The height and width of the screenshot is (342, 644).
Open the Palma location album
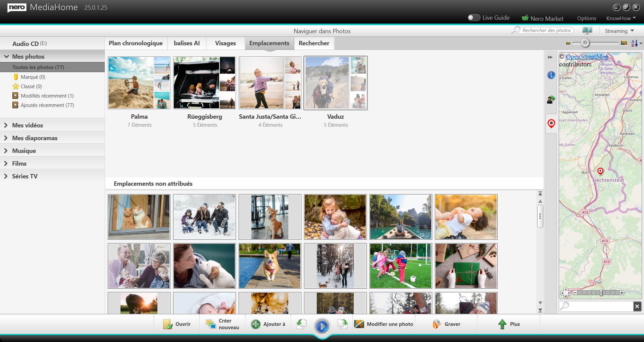[x=139, y=83]
